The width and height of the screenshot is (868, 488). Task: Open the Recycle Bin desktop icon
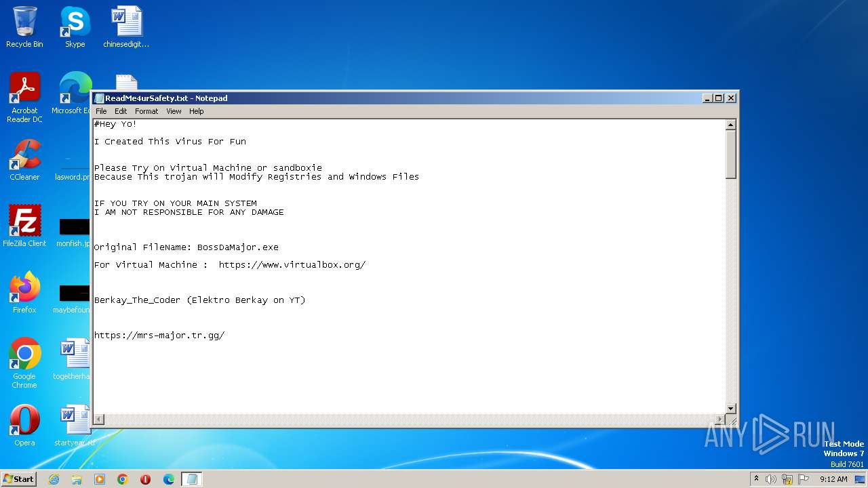(x=24, y=27)
